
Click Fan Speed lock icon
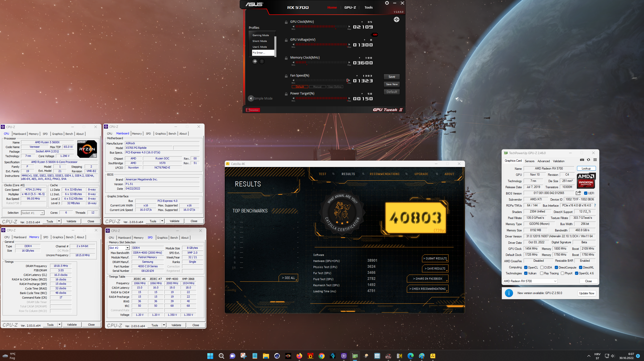[x=286, y=76]
